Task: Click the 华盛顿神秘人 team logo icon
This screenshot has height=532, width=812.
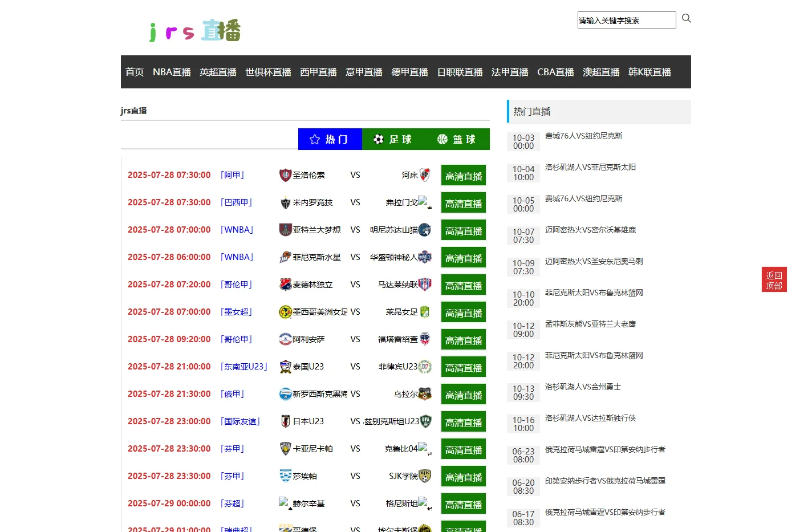Action: click(x=425, y=257)
